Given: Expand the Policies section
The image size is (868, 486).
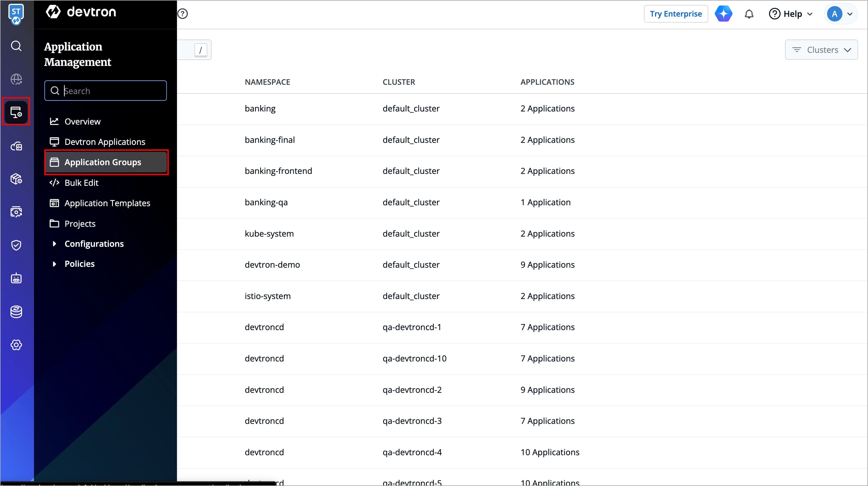Looking at the screenshot, I should coord(79,264).
